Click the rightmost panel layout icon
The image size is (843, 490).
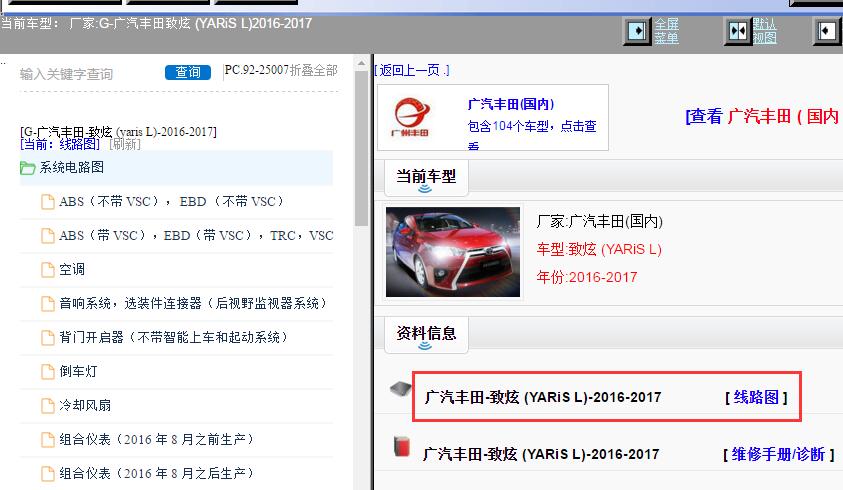point(826,31)
